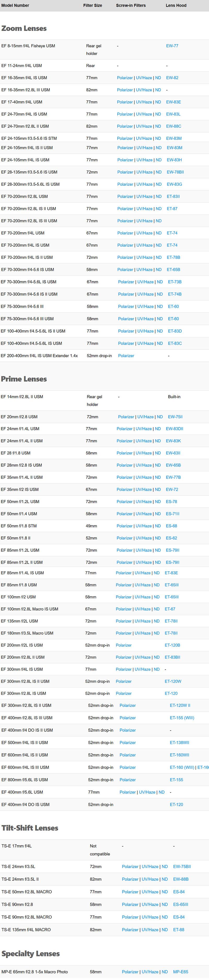Viewport: 209px width, 980px height.
Task: Open the ET-120B lens hood link
Action: 172,645
